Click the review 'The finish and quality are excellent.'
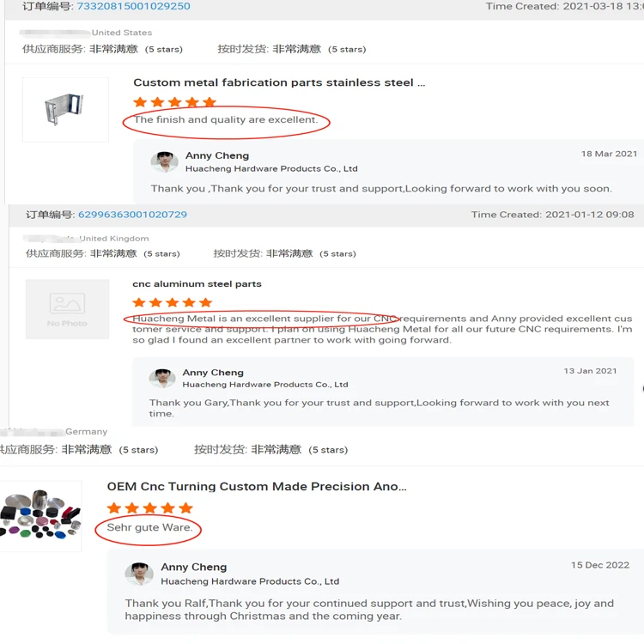Image resolution: width=644 pixels, height=644 pixels. (x=226, y=119)
